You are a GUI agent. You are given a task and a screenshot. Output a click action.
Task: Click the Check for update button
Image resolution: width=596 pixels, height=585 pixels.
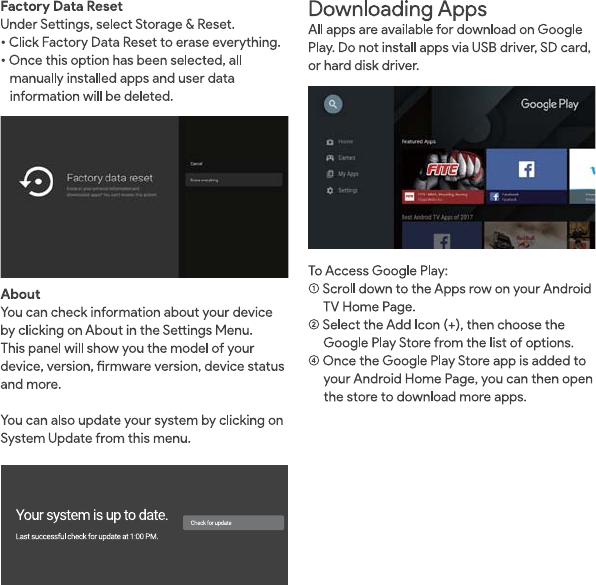[233, 523]
